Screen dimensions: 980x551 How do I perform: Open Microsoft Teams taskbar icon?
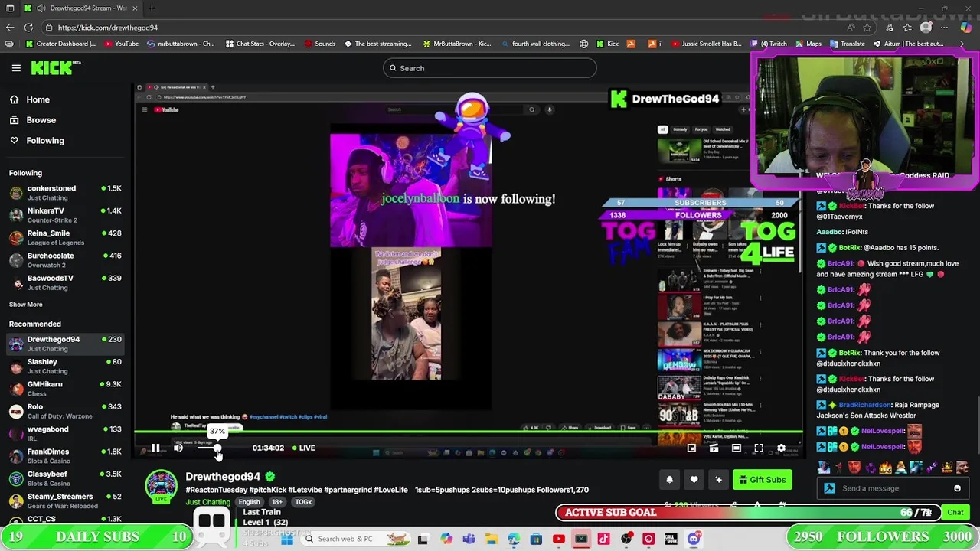tap(469, 539)
